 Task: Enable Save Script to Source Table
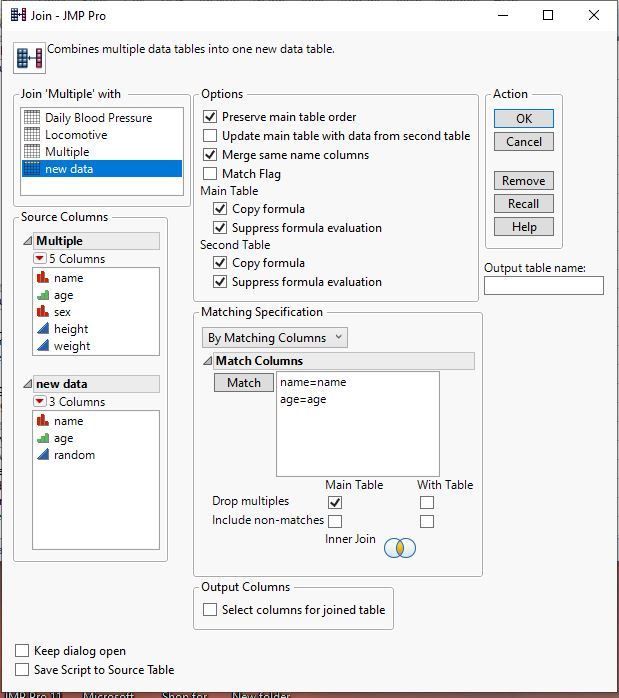(22, 670)
